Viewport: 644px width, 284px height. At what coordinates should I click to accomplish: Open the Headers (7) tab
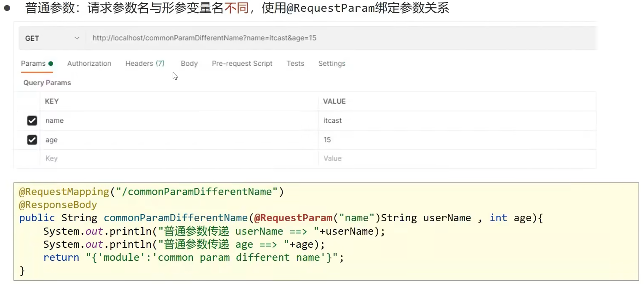click(145, 64)
